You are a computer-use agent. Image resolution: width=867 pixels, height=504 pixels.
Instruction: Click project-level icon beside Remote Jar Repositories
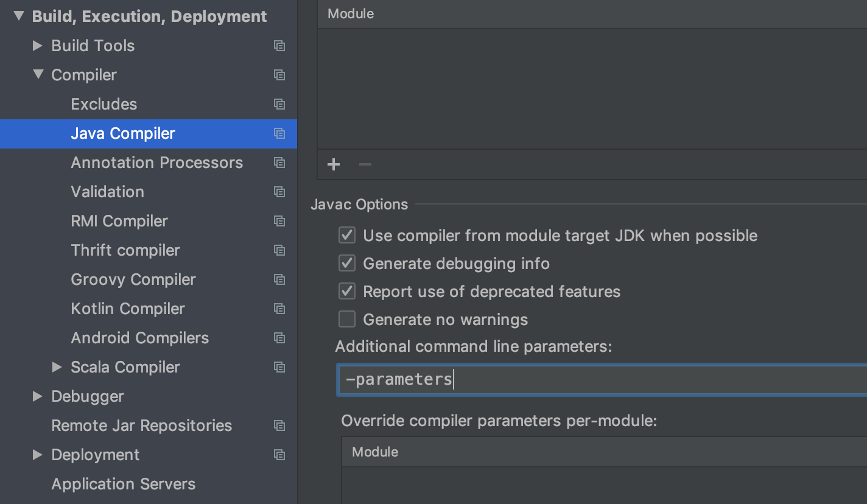279,425
